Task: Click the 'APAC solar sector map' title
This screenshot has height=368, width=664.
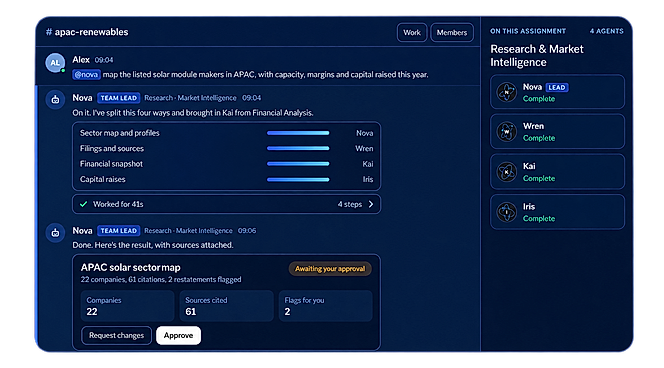Action: (x=130, y=268)
